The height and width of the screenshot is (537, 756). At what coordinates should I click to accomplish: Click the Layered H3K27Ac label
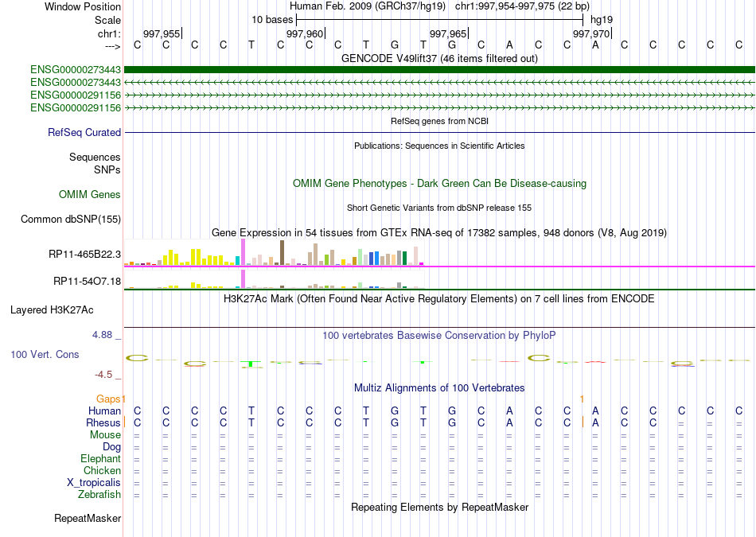[x=52, y=310]
